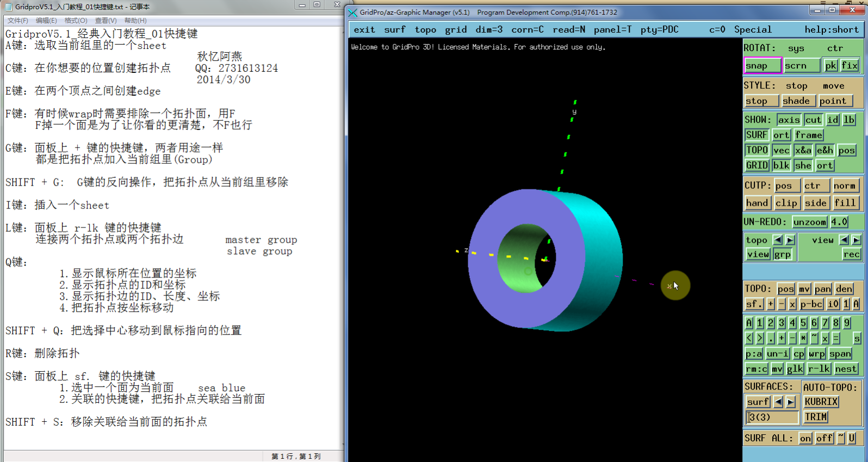Step to the next topo with right arrow
This screenshot has width=868, height=462.
coord(790,240)
